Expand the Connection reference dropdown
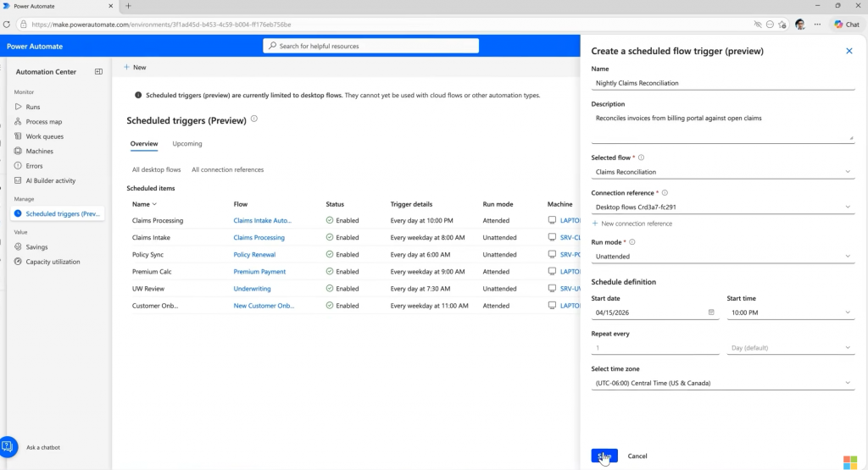 (847, 207)
